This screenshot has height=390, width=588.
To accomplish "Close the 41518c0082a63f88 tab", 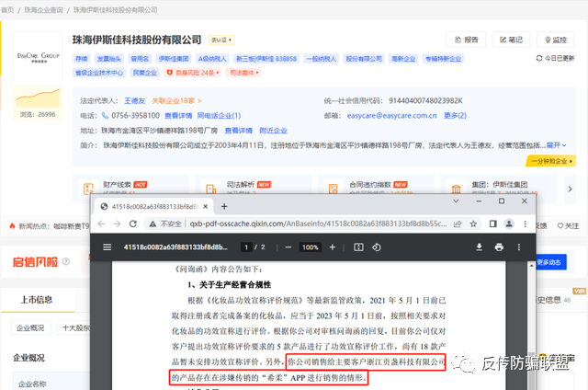I will [x=206, y=206].
